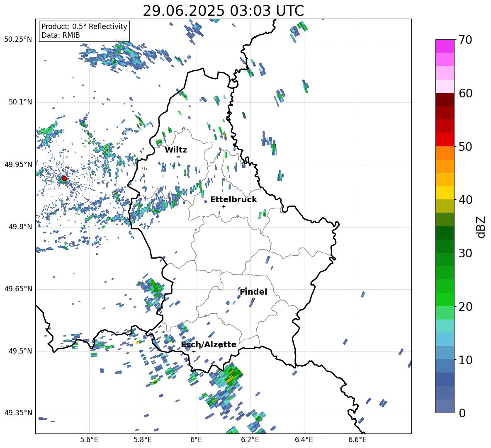Click the 49.8°N latitude label

[20, 227]
